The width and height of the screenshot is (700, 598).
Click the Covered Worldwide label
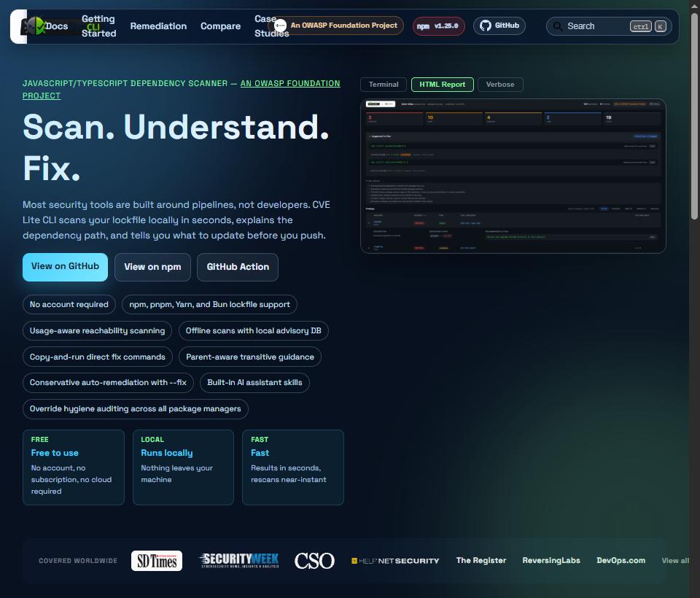coord(78,561)
